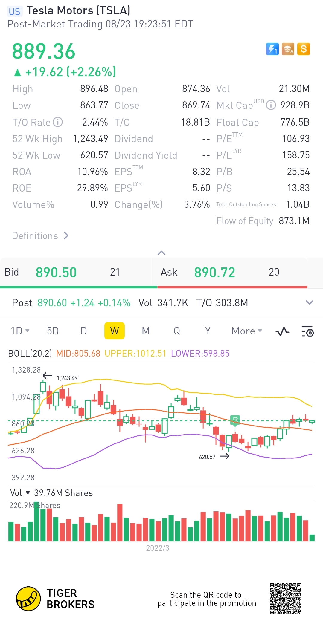Switch chart to Y yearly view

pyautogui.click(x=208, y=331)
